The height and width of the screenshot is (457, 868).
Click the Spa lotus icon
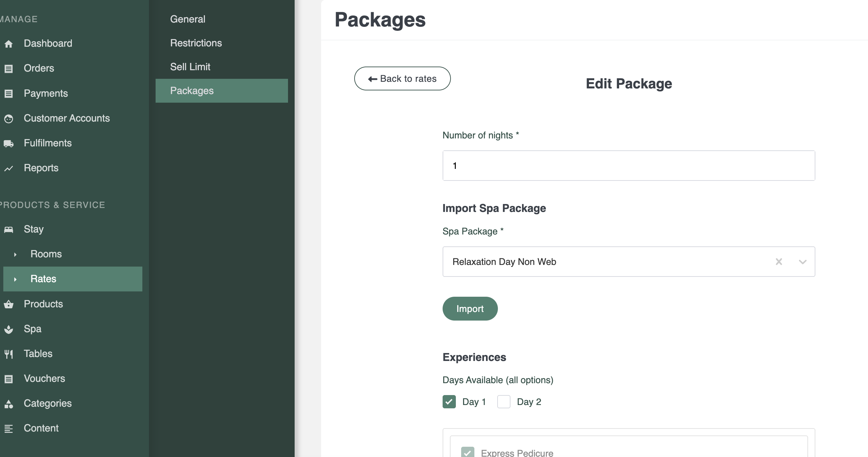pyautogui.click(x=9, y=329)
